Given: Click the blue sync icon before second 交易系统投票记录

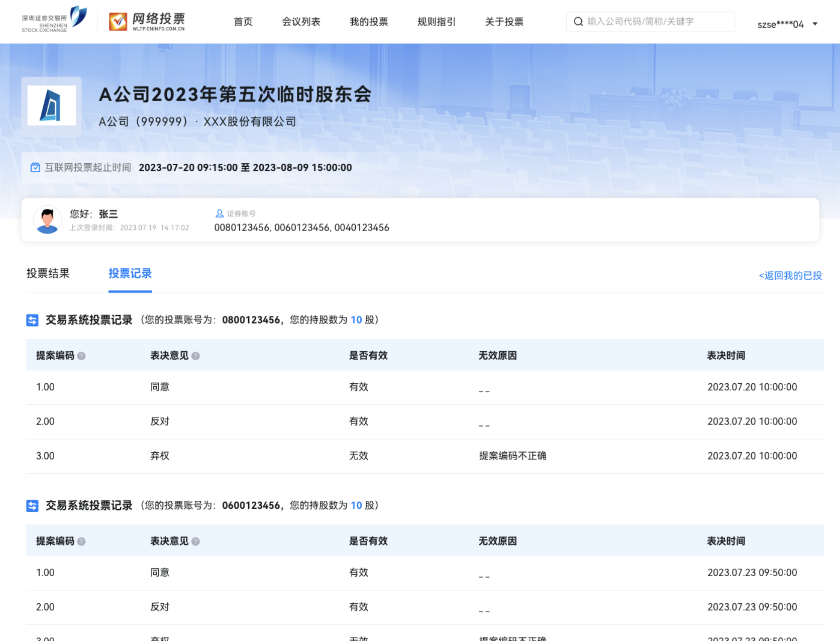Looking at the screenshot, I should (32, 505).
